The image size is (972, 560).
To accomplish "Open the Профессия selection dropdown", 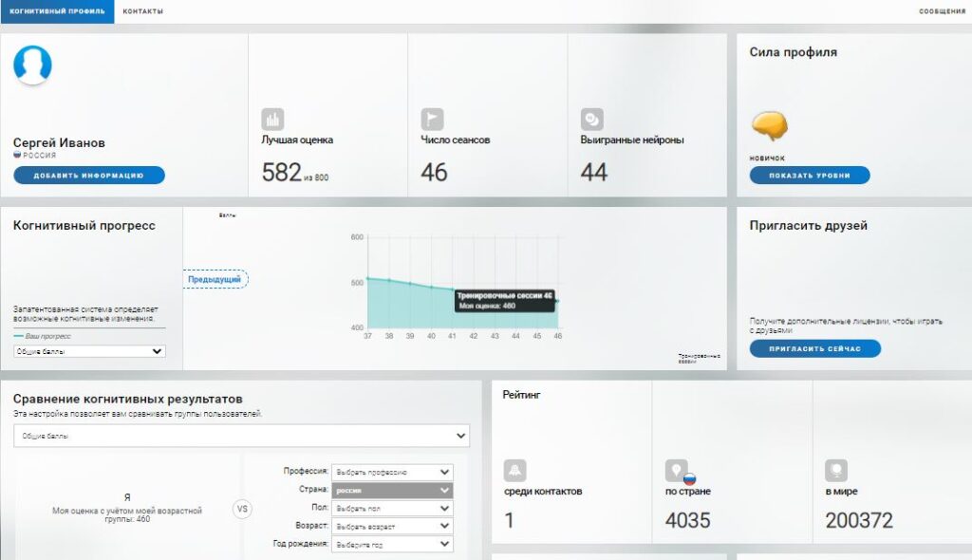I will click(x=392, y=472).
